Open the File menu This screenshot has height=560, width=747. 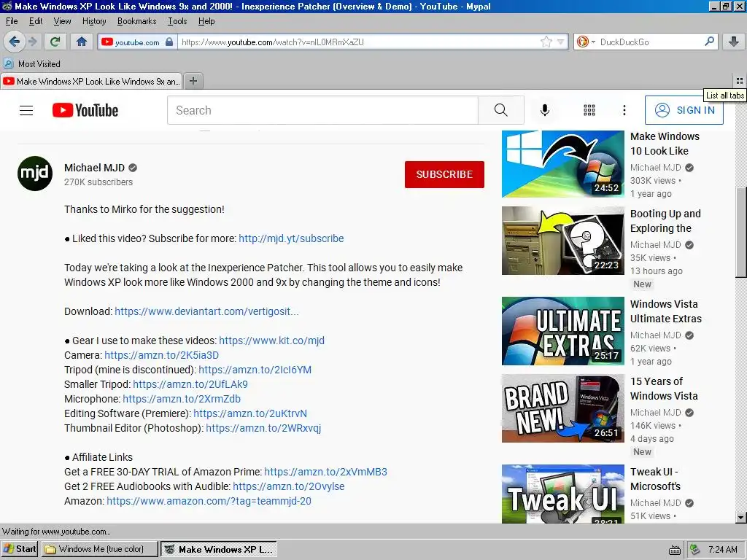(x=12, y=21)
